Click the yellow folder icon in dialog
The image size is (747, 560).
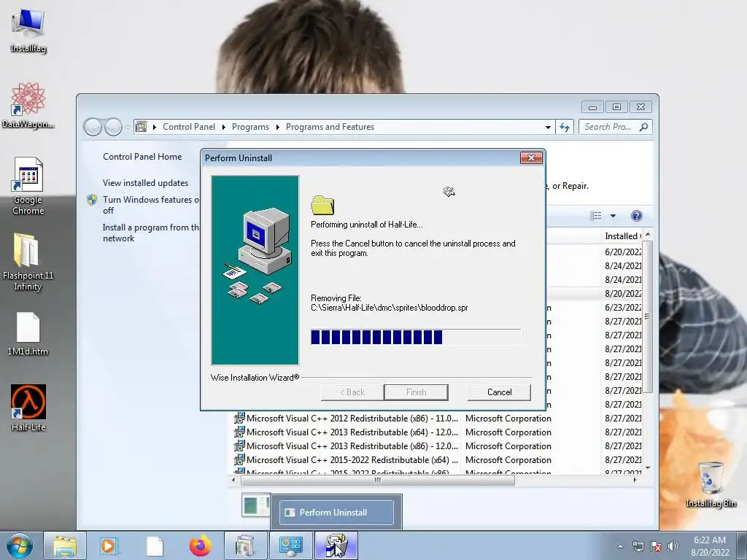[322, 205]
